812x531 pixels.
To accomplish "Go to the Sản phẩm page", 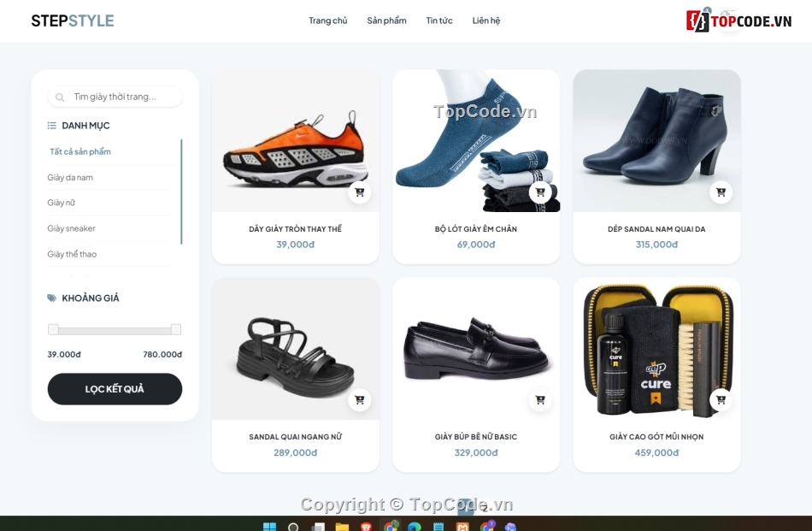I will point(386,21).
